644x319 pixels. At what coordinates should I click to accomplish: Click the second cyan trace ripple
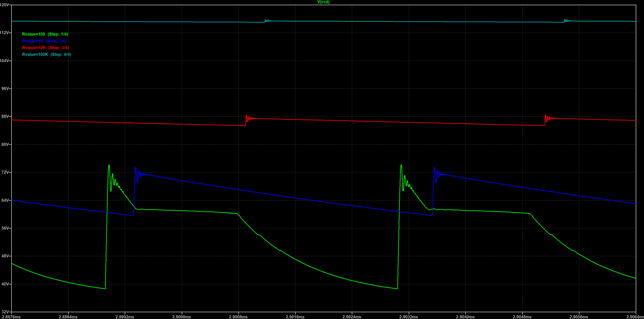(x=565, y=20)
